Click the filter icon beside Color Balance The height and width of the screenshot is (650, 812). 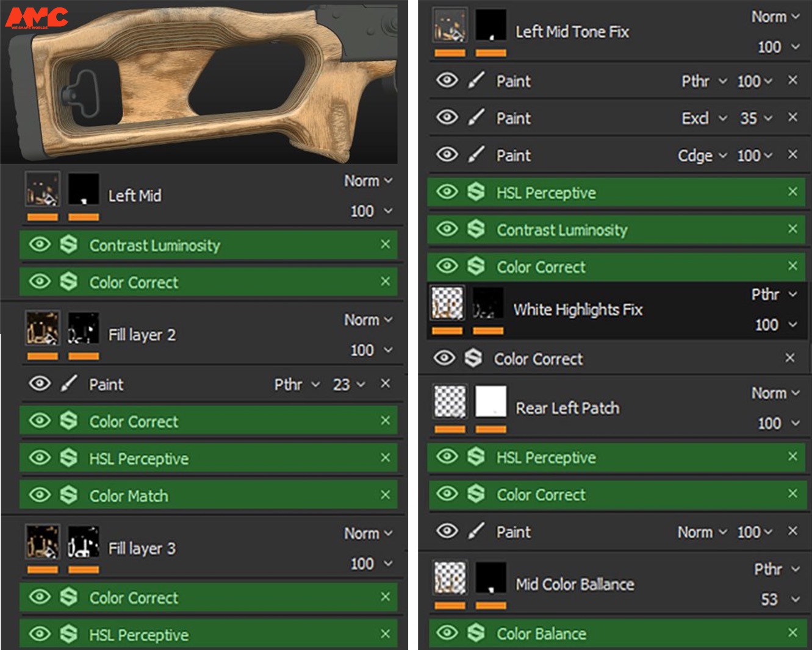click(476, 633)
